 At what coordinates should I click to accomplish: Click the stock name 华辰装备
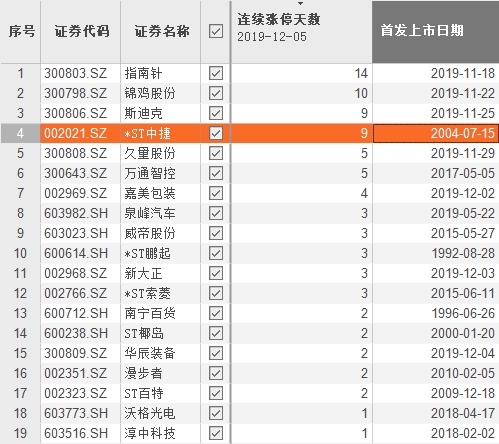150,353
